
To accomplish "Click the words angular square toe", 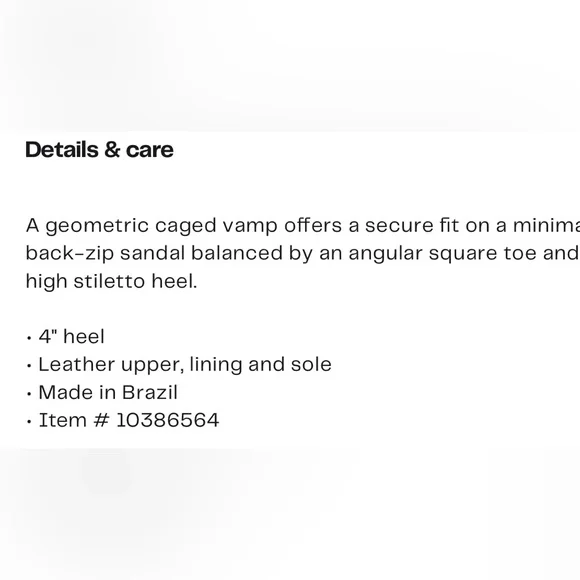I will 442,254.
